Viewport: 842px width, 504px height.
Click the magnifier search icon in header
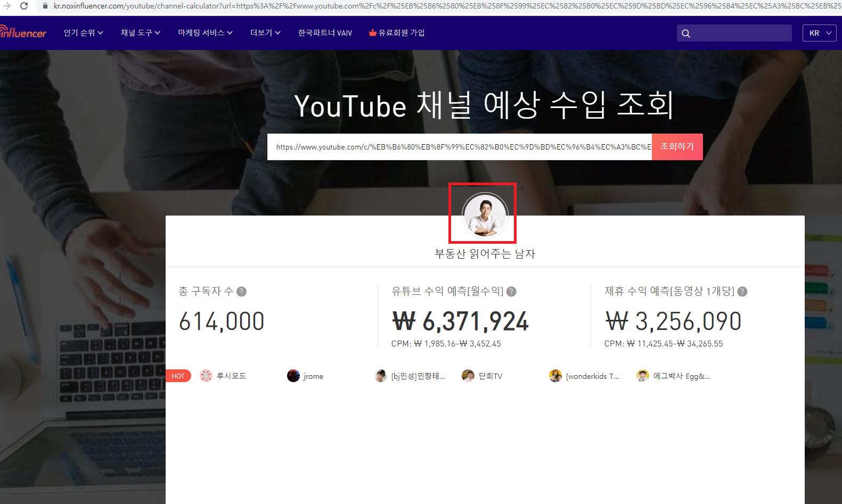pos(686,34)
